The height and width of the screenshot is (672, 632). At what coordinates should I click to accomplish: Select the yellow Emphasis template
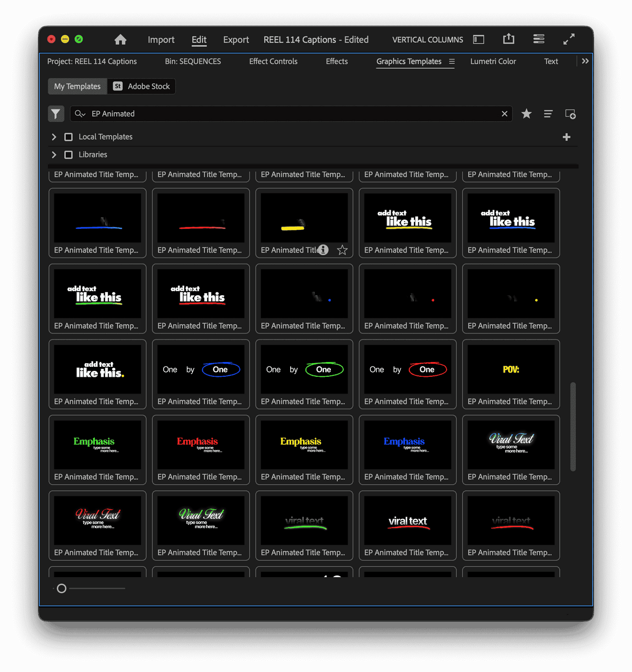tap(304, 450)
